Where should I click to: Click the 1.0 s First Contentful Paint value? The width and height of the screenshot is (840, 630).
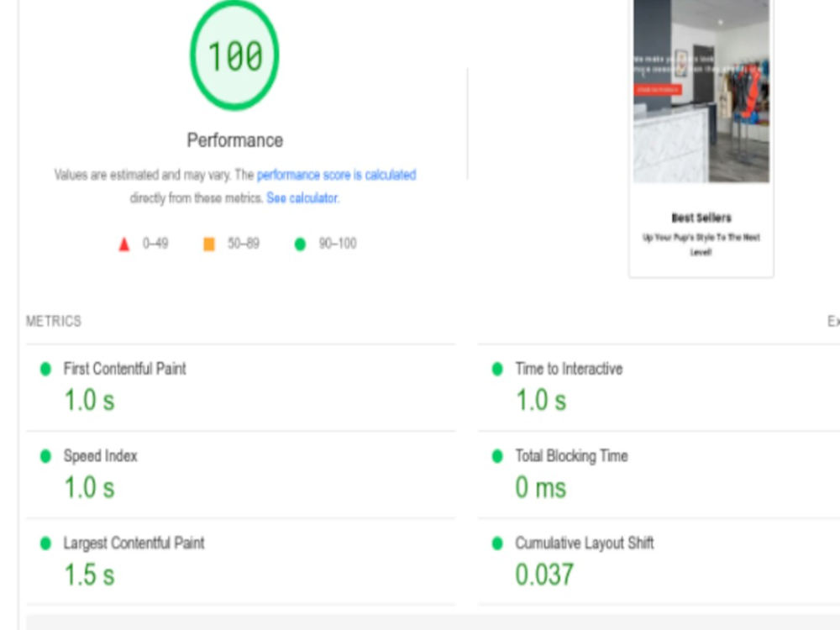[x=90, y=400]
